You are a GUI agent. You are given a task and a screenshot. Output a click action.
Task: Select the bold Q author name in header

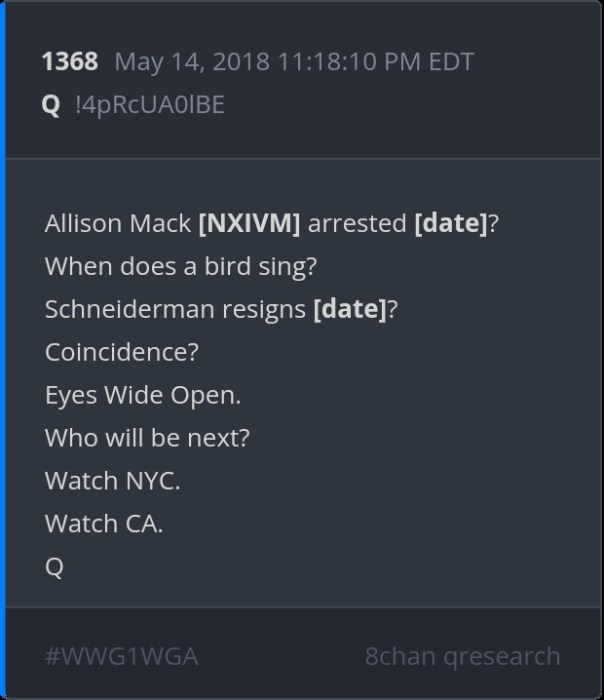[x=51, y=104]
